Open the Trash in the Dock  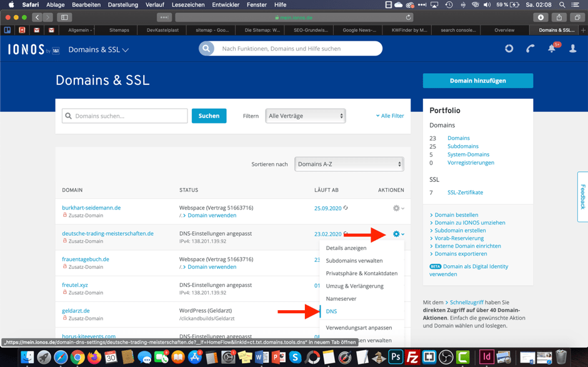(x=561, y=357)
